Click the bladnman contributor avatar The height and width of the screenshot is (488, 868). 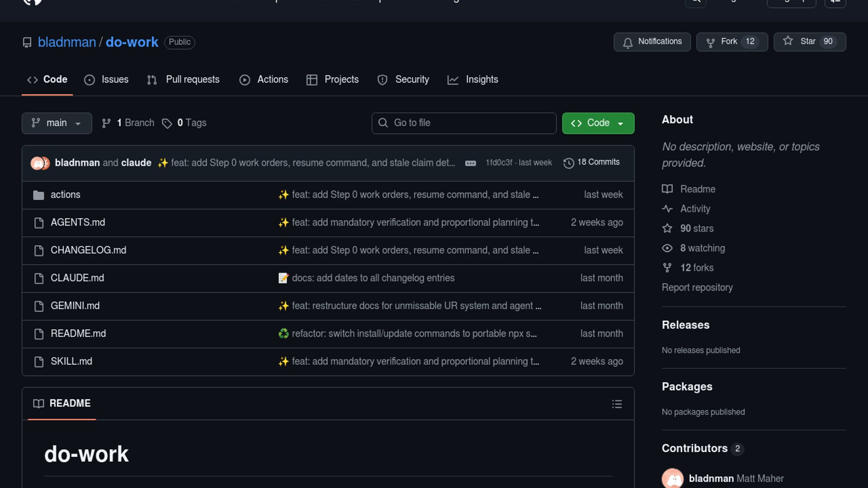tap(672, 479)
